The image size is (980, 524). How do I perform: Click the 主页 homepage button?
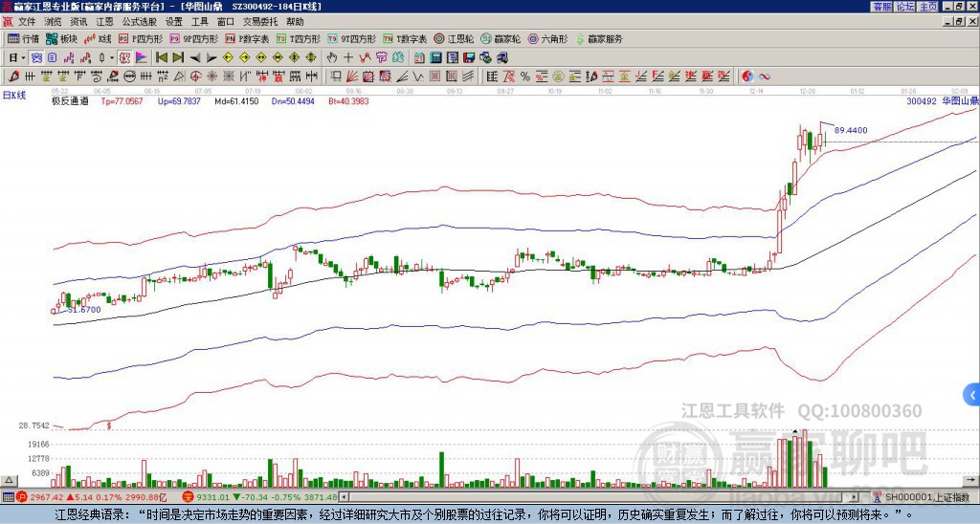[x=927, y=7]
